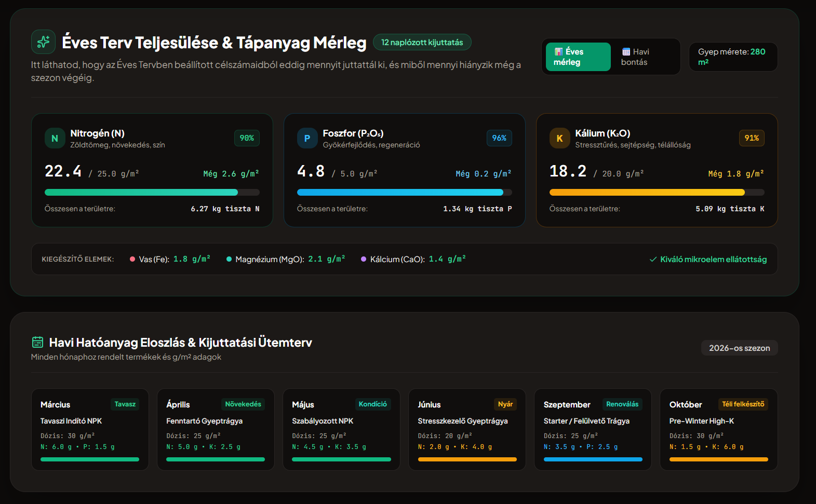Viewport: 816px width, 504px height.
Task: Open the Október Pre-Winter High-K card
Action: pyautogui.click(x=718, y=430)
